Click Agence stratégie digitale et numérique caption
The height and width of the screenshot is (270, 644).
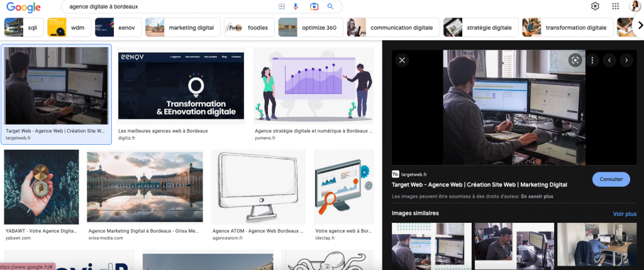point(314,131)
